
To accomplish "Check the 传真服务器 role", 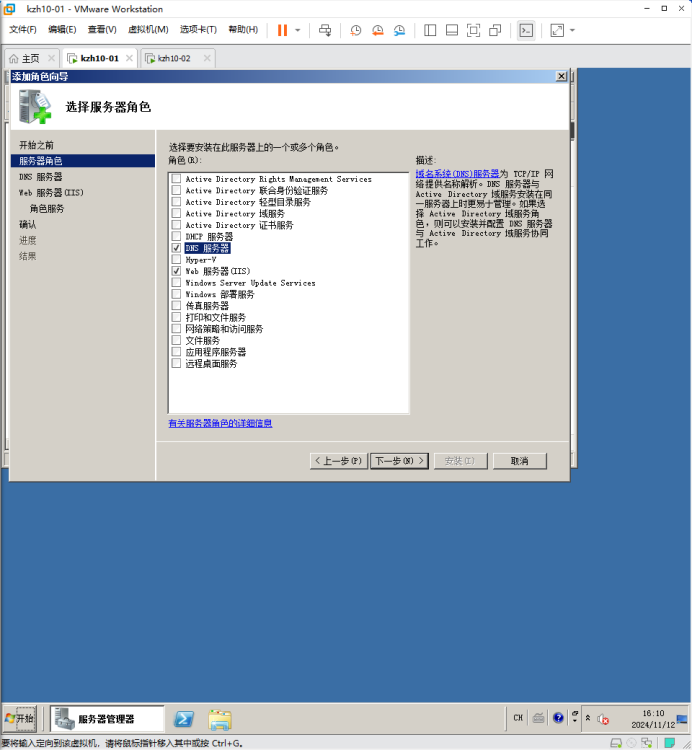I will tap(176, 306).
